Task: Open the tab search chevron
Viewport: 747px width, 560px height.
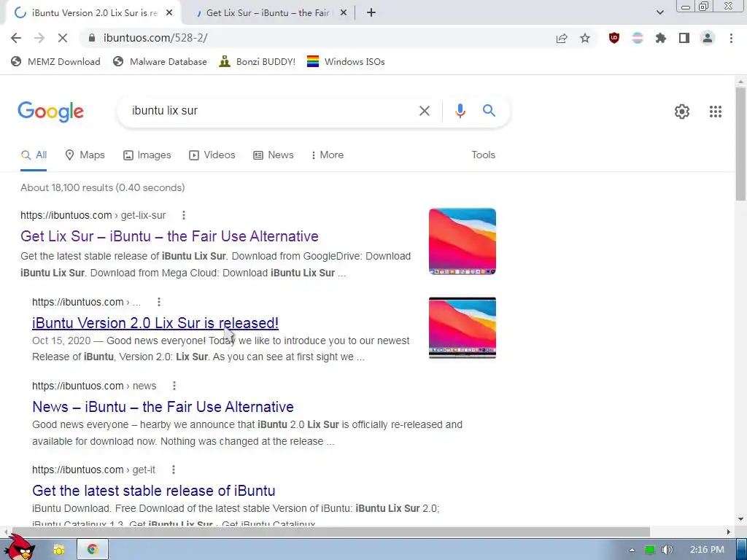Action: pyautogui.click(x=659, y=13)
